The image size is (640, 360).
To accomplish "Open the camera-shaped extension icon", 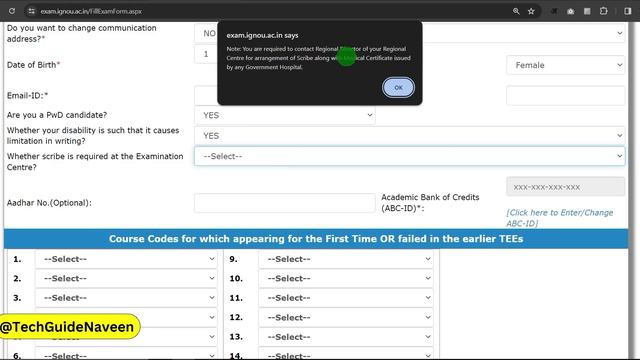I will tap(571, 11).
